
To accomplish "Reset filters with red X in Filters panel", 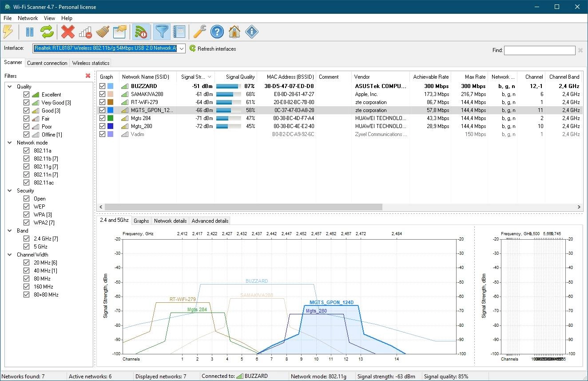I will pos(88,76).
